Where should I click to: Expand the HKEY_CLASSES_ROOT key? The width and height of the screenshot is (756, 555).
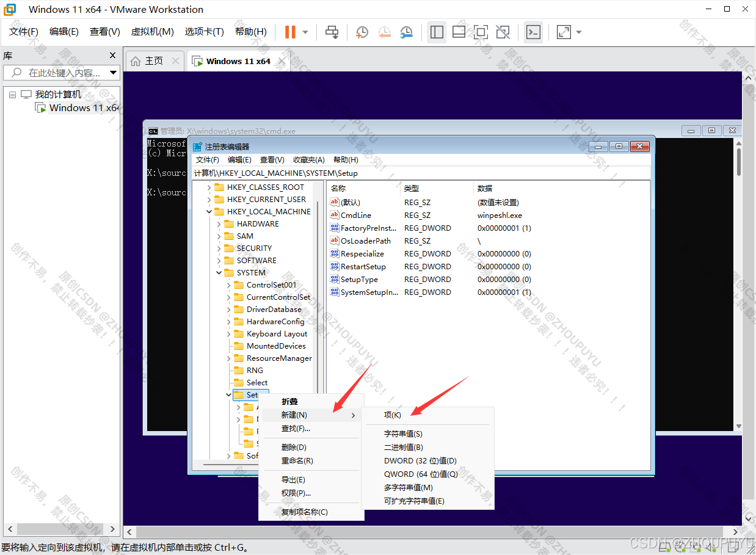209,187
